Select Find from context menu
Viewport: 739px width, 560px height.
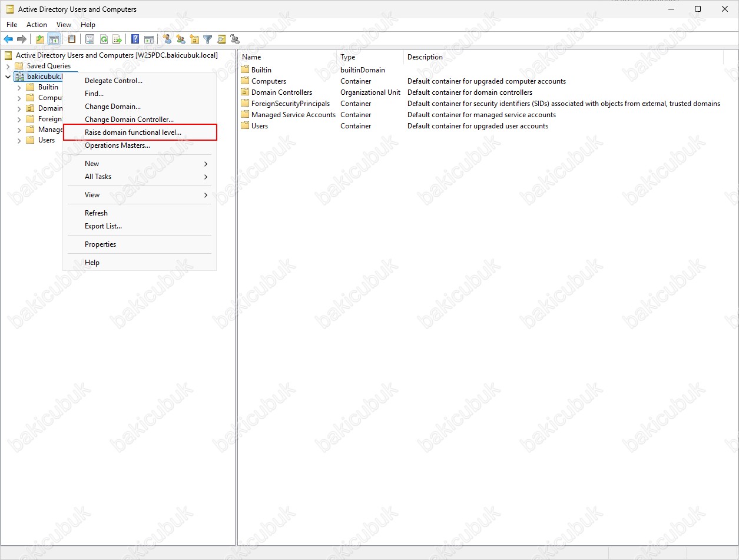(140, 94)
